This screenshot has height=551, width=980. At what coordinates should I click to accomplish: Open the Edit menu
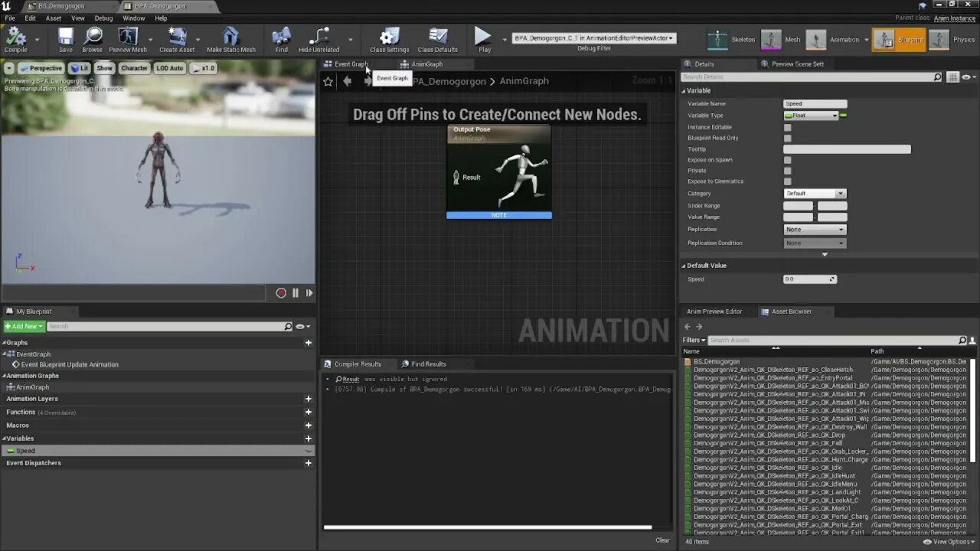click(30, 18)
